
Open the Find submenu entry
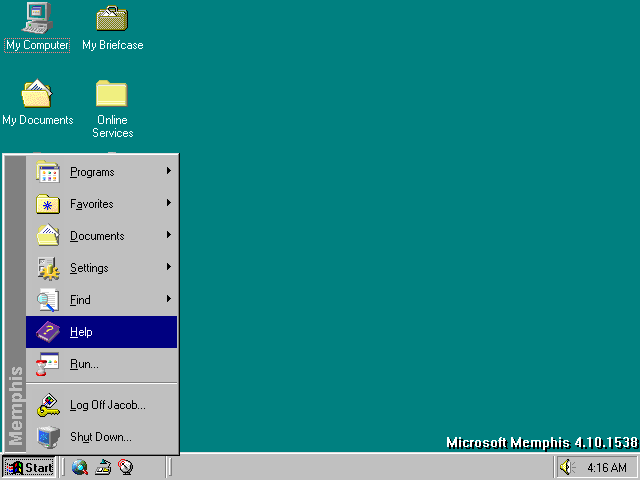tap(102, 300)
